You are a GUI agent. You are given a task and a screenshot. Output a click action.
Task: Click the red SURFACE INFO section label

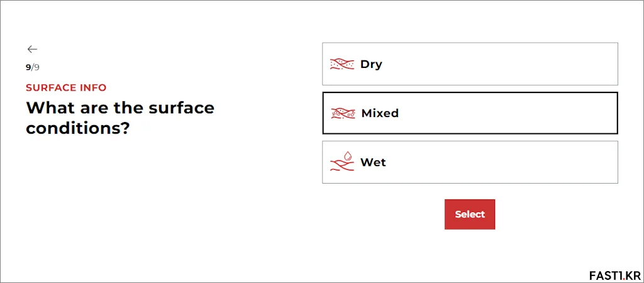(x=66, y=87)
